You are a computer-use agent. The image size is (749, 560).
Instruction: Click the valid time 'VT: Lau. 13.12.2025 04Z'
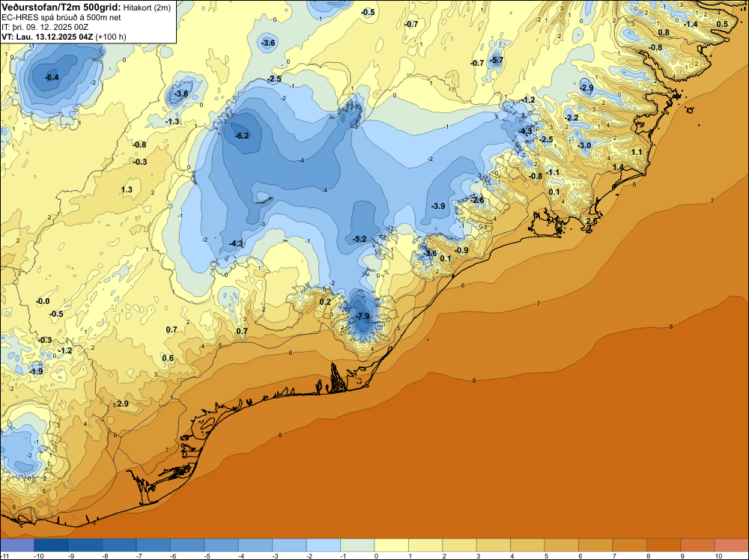pos(47,37)
